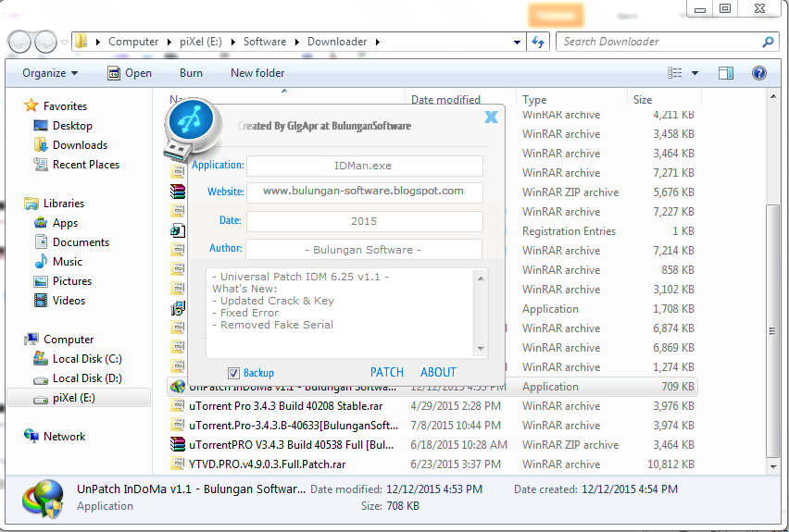Select uTorrent Pro 3.4.3 Build 40208 Stable.rar
This screenshot has height=532, width=789.
pos(285,406)
